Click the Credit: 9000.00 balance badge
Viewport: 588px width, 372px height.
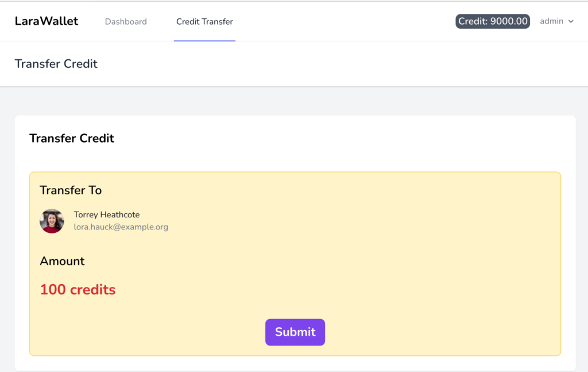coord(493,21)
